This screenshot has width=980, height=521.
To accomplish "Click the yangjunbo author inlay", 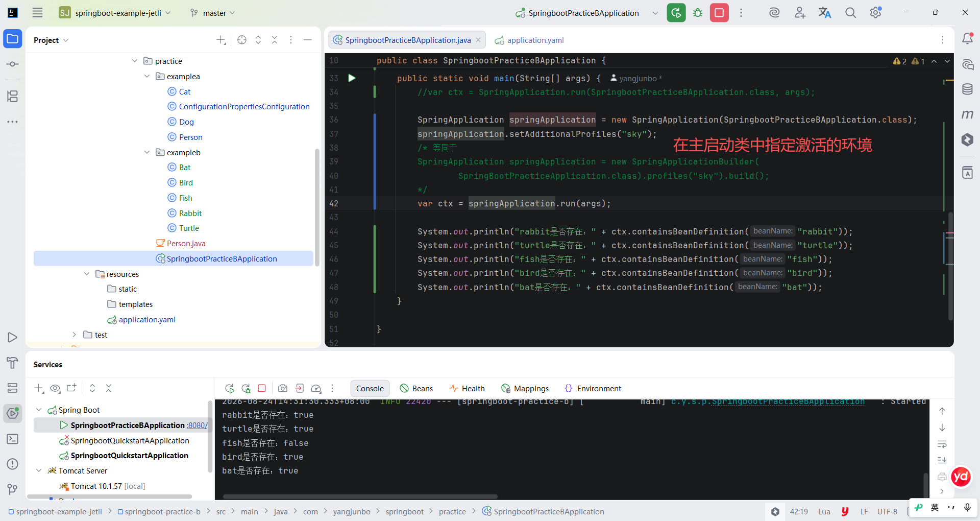I will point(635,78).
